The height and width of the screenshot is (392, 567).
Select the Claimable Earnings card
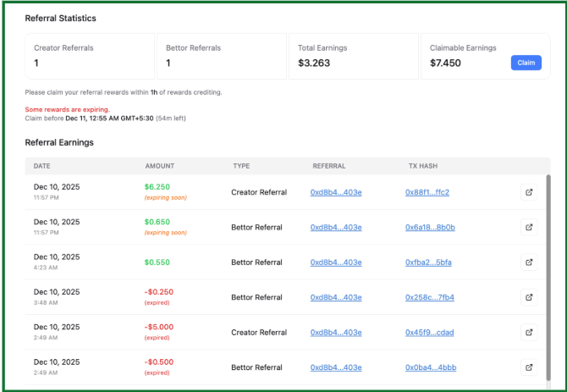pyautogui.click(x=484, y=56)
